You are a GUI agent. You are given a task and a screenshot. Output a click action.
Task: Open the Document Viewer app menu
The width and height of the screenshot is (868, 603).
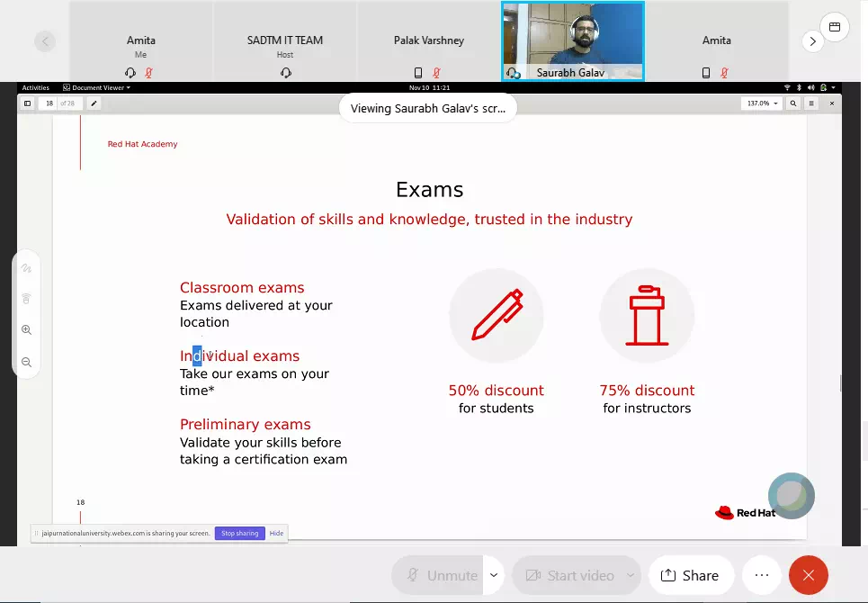click(x=96, y=87)
